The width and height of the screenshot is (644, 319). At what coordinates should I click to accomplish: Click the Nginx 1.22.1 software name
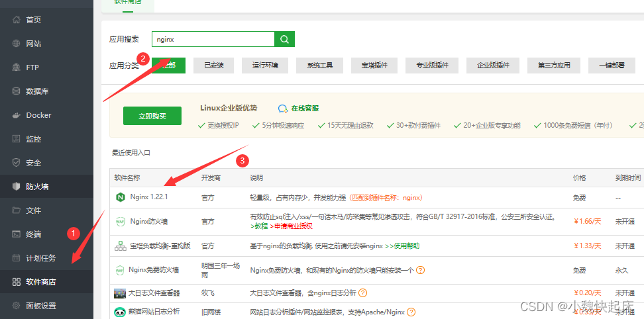[x=148, y=197]
